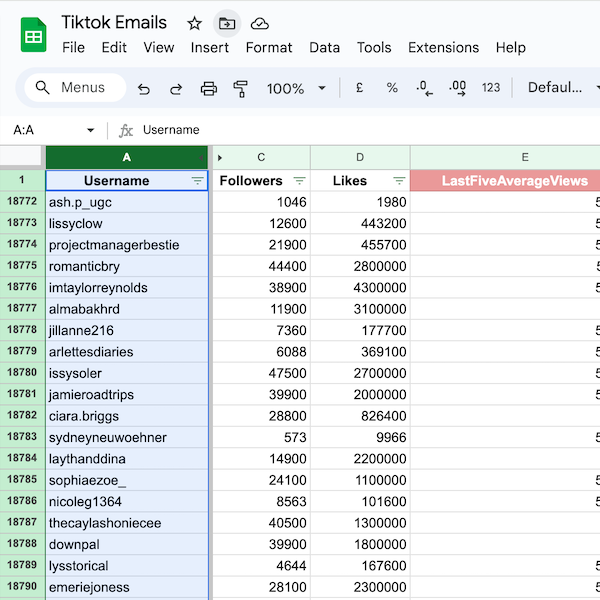Screen dimensions: 600x600
Task: Click the Tiktok Emails document title
Action: (x=114, y=23)
